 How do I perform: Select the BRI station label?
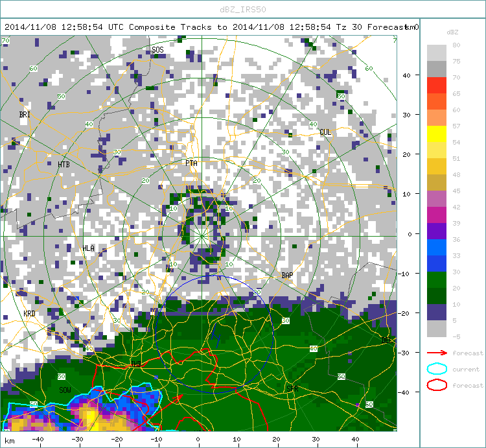(25, 114)
